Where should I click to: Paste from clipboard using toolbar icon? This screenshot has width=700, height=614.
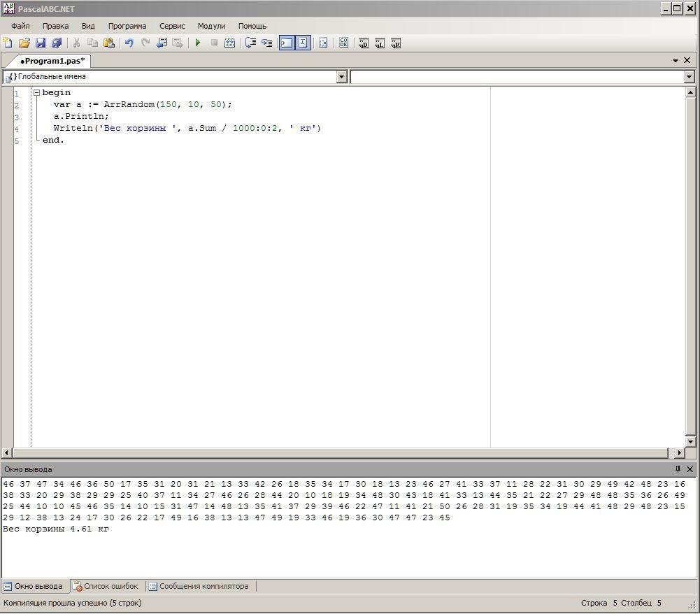(x=109, y=43)
